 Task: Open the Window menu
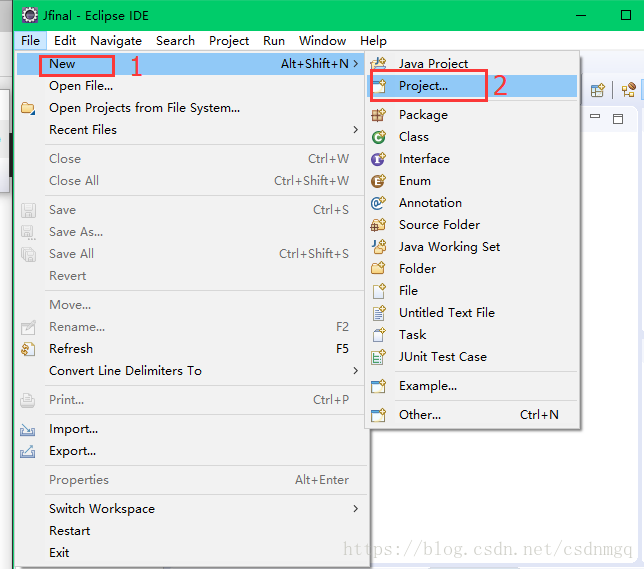click(322, 41)
